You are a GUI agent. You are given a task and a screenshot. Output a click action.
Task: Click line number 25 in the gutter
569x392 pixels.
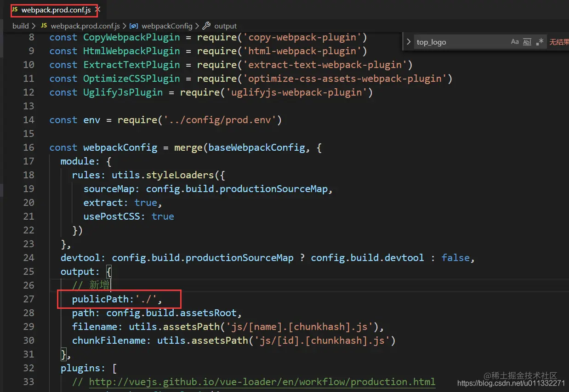pyautogui.click(x=28, y=272)
